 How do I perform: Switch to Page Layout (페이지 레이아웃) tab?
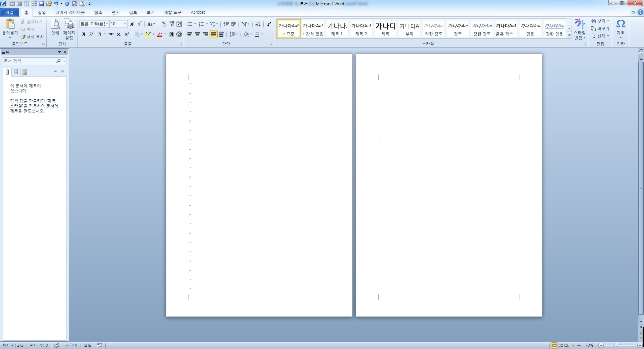tap(70, 12)
